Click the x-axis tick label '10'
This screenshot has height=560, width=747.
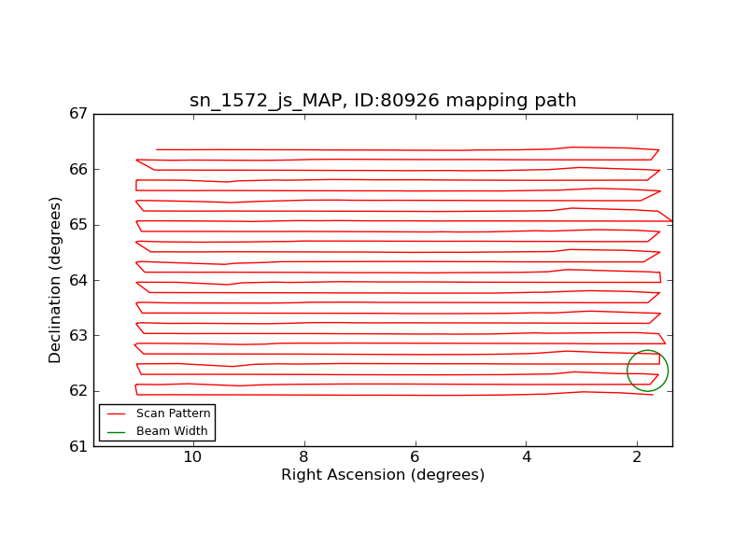pyautogui.click(x=192, y=457)
